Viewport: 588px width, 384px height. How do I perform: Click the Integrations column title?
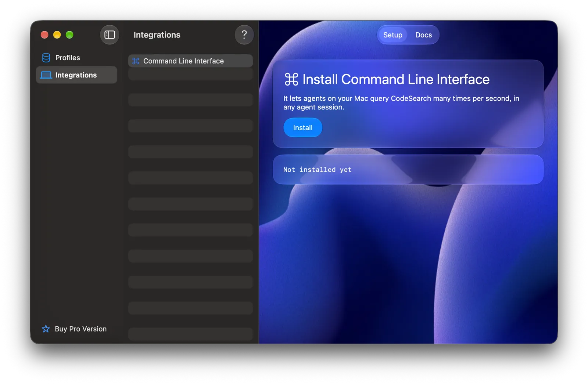coord(157,35)
